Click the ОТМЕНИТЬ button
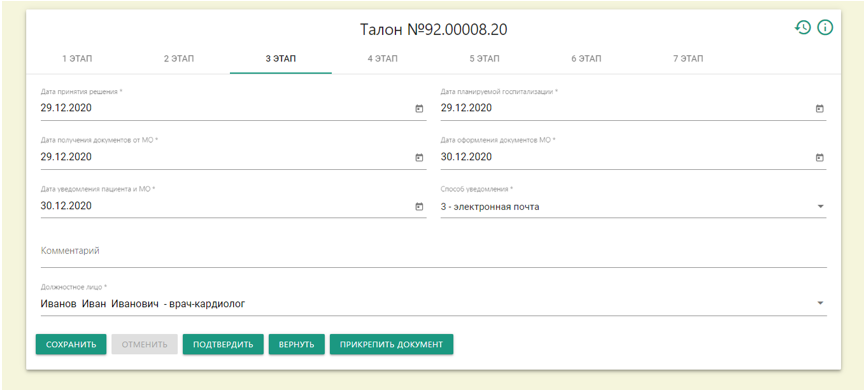 tap(144, 344)
